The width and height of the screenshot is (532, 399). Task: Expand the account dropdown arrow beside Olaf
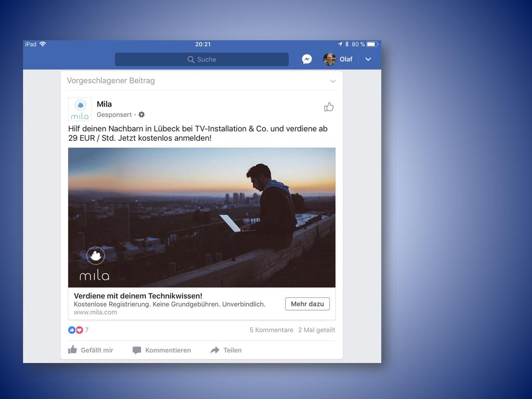pos(368,59)
